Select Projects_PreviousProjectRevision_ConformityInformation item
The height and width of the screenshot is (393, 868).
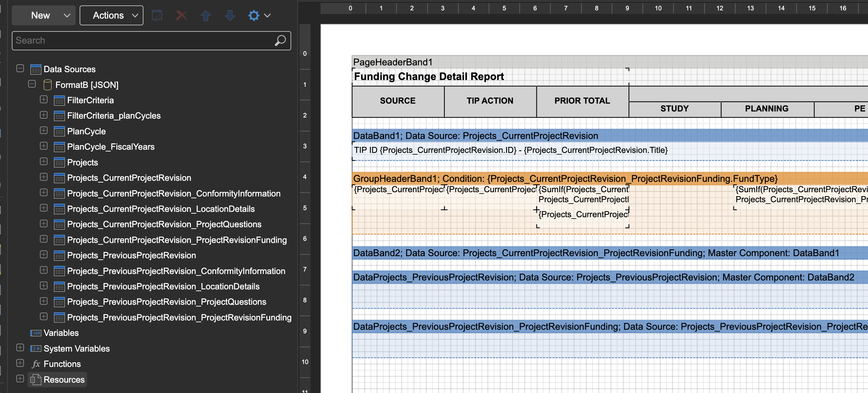coord(176,271)
